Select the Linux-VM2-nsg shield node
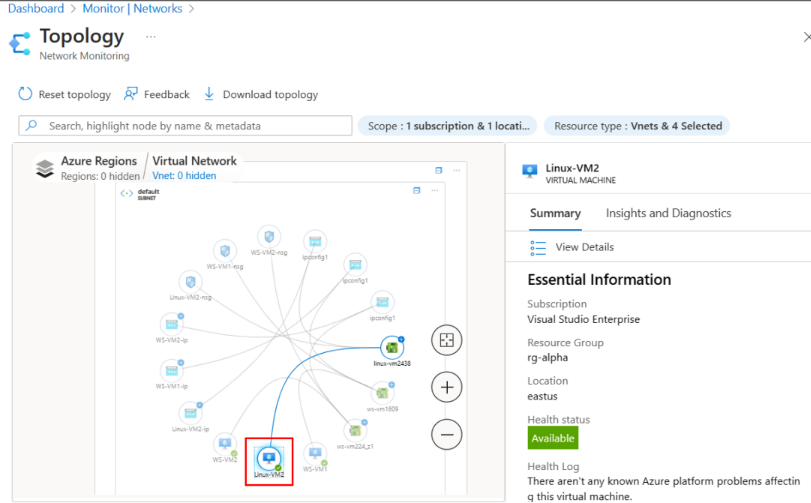Screen dimensions: 811x503 pos(190,282)
